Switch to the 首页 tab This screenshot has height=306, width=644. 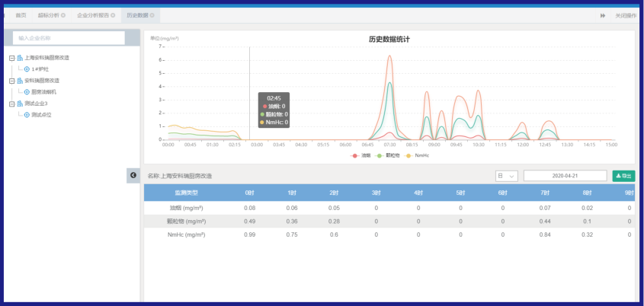click(x=21, y=15)
